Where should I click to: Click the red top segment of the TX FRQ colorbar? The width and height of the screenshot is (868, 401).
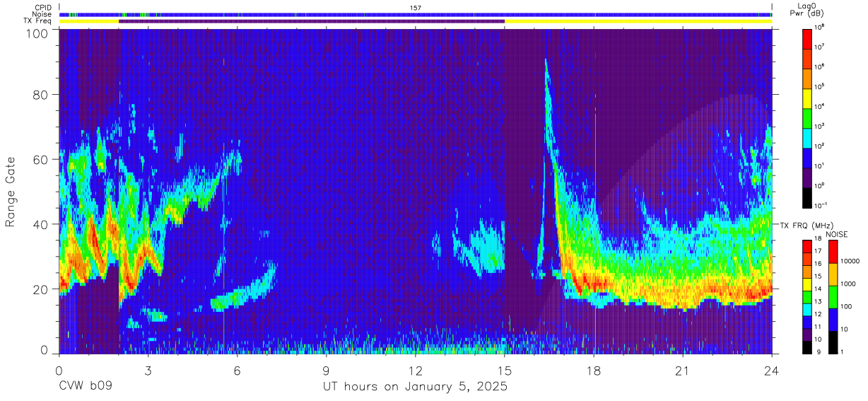(807, 246)
